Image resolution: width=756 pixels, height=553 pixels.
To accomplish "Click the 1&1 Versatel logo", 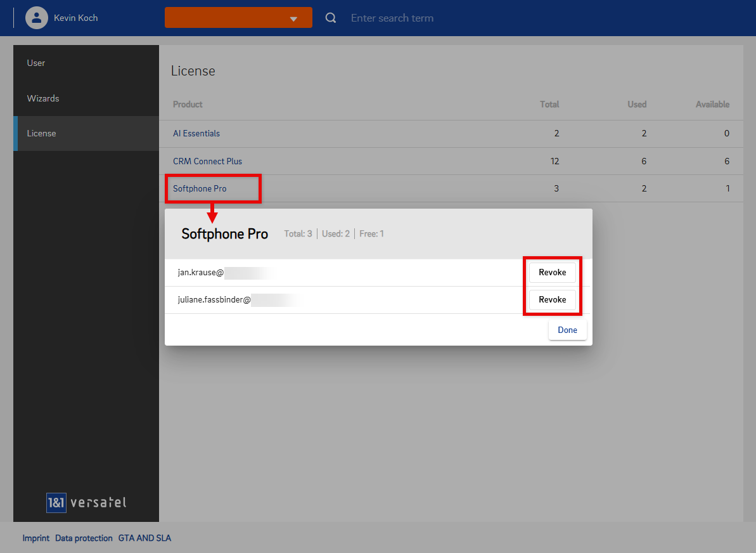I will tap(86, 503).
